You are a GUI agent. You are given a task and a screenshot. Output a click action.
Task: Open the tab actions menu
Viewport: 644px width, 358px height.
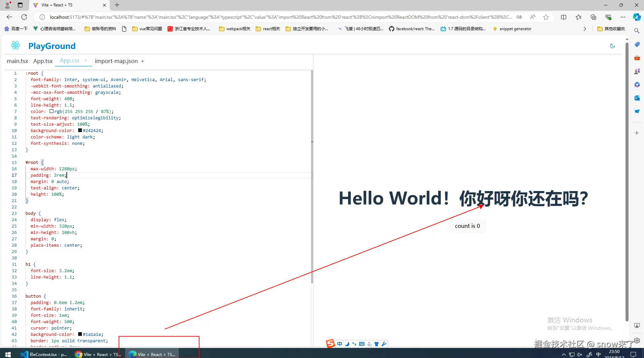point(20,5)
